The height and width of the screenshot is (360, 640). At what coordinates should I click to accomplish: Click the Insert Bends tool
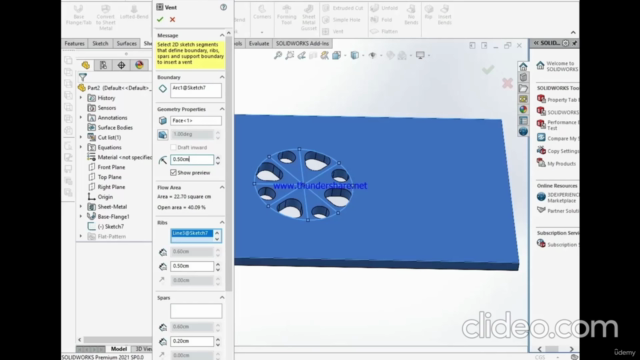point(444,15)
